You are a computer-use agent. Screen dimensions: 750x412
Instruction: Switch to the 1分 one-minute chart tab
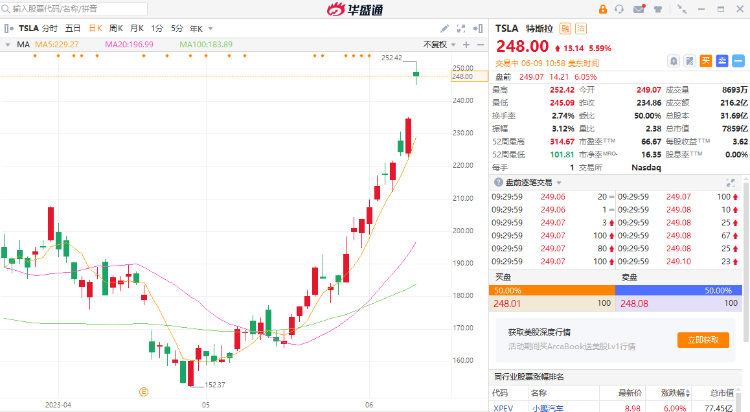157,29
